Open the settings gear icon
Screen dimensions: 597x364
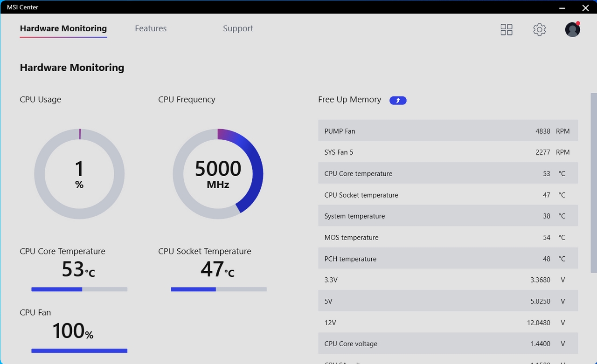[540, 30]
